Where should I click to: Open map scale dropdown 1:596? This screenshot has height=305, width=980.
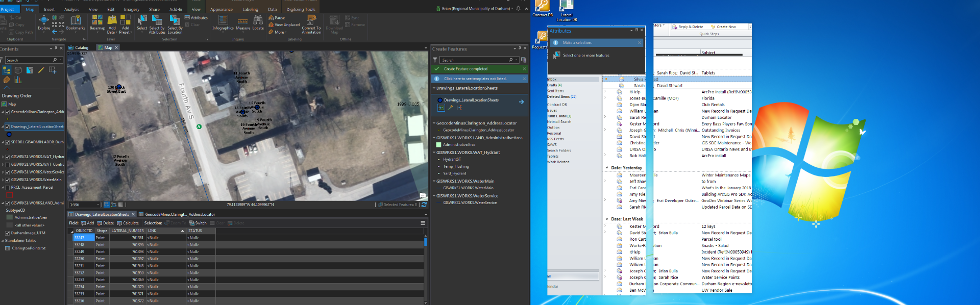pos(97,205)
